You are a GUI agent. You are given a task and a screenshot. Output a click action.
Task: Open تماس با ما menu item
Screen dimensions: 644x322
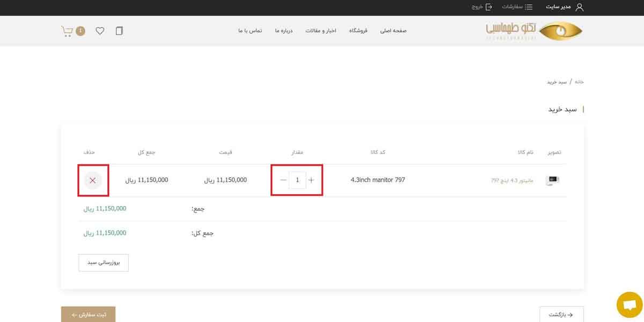pyautogui.click(x=250, y=31)
